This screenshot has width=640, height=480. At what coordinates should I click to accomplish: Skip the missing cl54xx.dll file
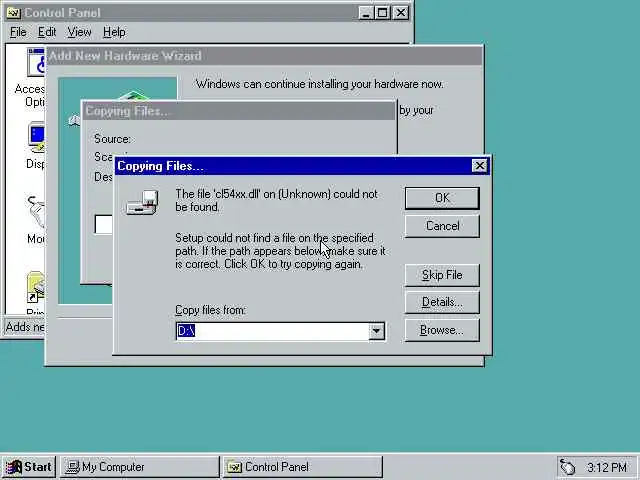[442, 275]
